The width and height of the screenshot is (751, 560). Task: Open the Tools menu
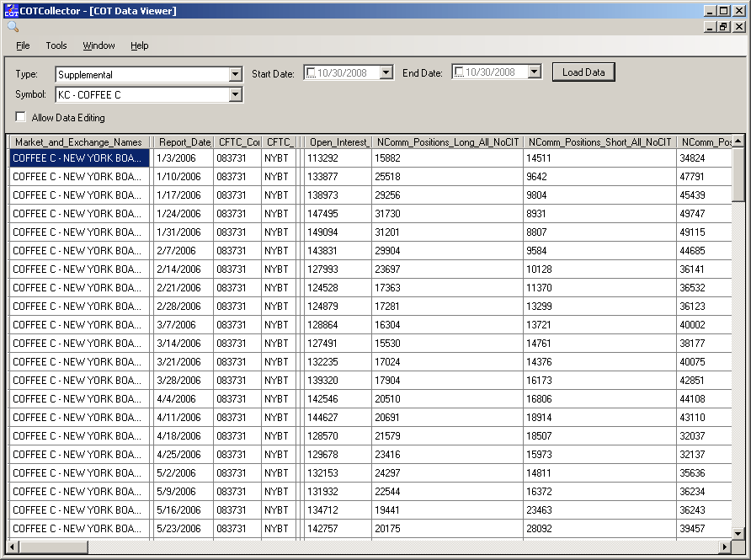coord(56,45)
